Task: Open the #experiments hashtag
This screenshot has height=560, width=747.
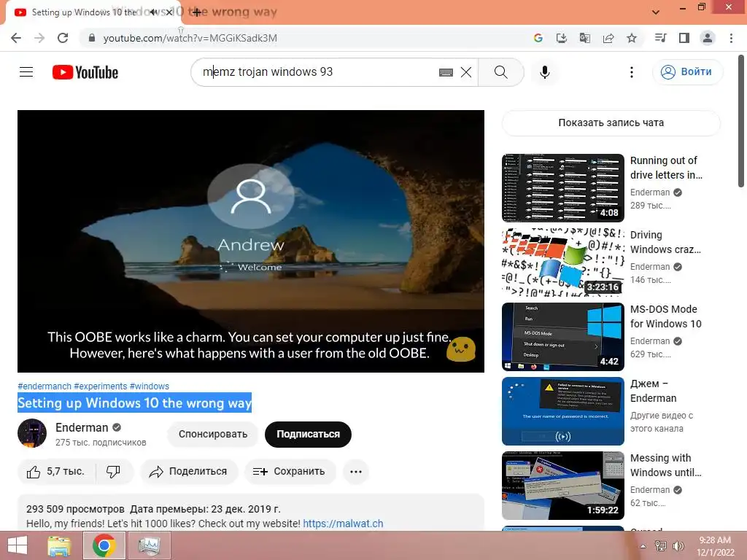Action: coord(101,386)
